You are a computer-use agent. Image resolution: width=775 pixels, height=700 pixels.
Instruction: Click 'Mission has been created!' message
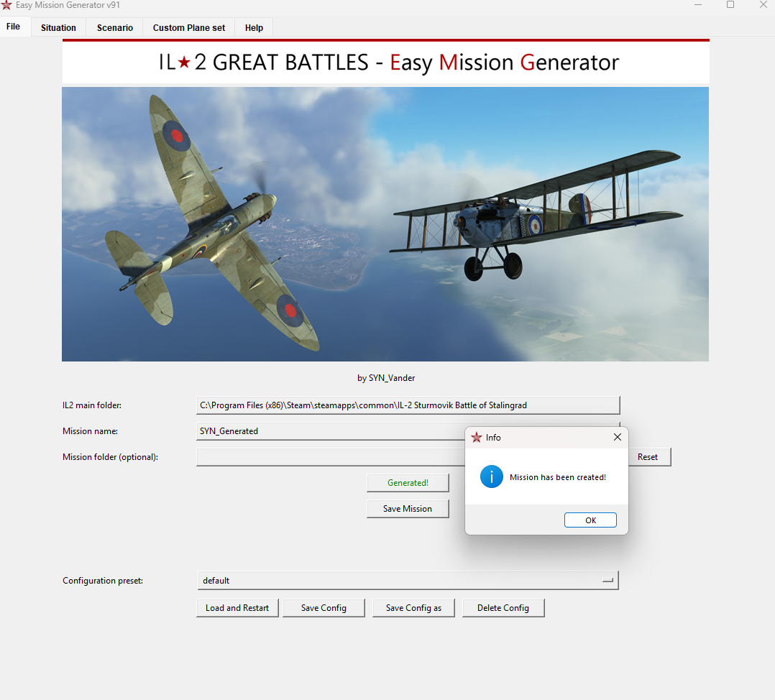558,477
